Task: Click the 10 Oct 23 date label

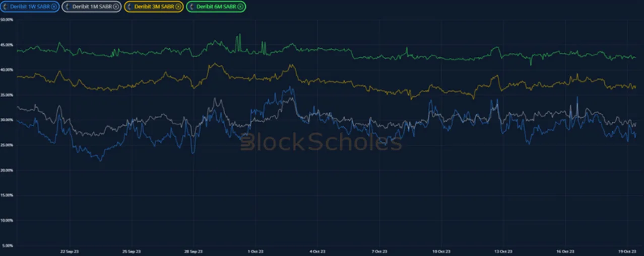Action: click(441, 251)
